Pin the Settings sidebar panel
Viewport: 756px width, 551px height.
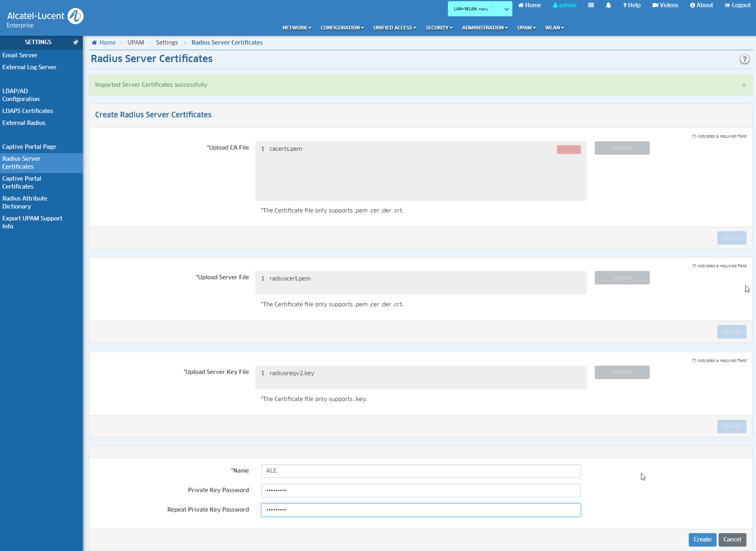75,42
